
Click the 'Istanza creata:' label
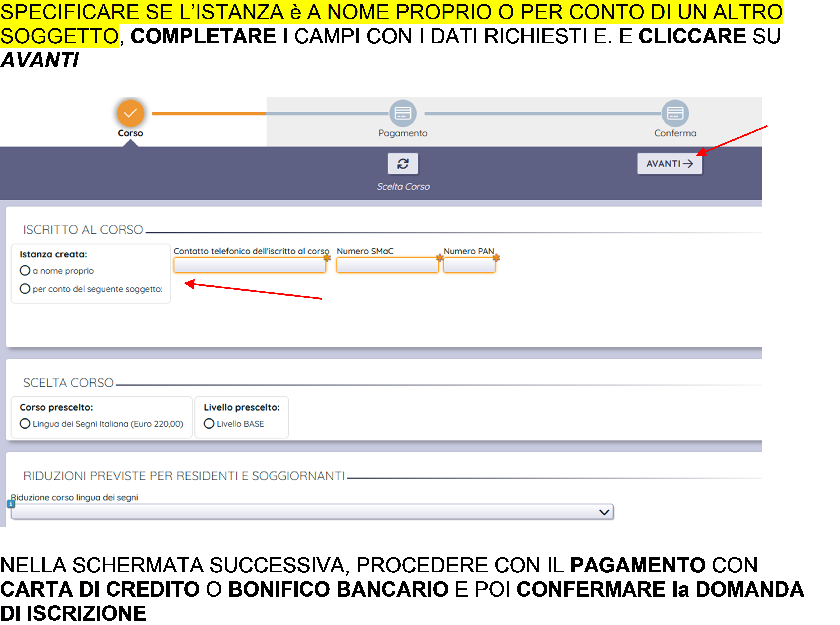tap(53, 254)
